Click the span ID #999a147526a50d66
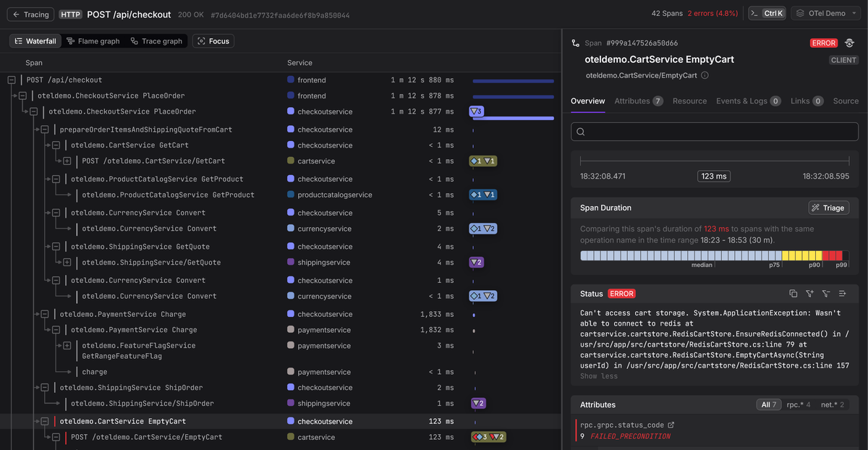Image resolution: width=868 pixels, height=450 pixels. pyautogui.click(x=642, y=43)
